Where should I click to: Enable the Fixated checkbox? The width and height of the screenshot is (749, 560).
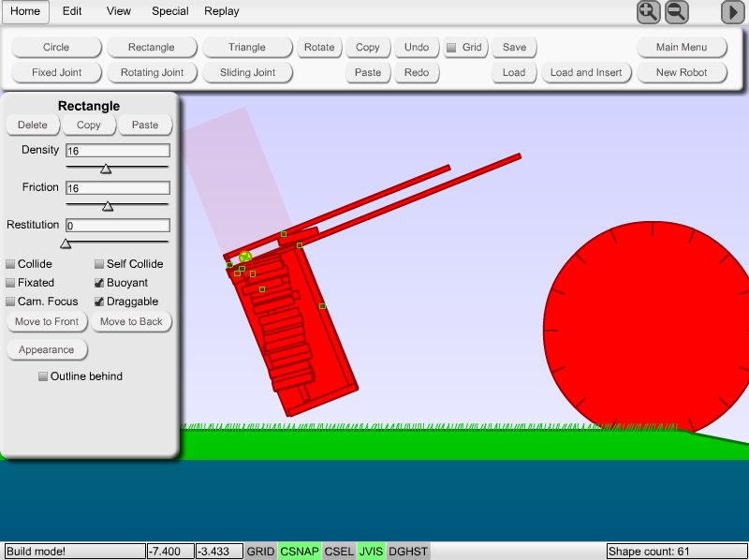[x=10, y=283]
